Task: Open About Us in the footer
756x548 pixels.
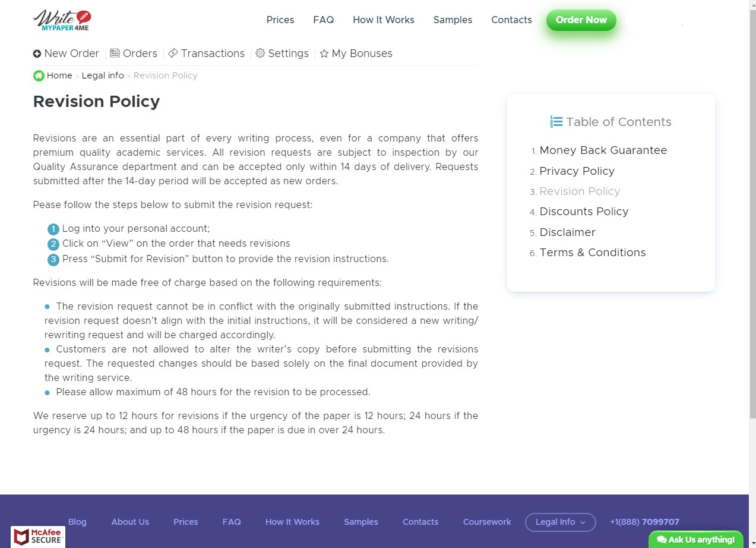Action: point(130,522)
